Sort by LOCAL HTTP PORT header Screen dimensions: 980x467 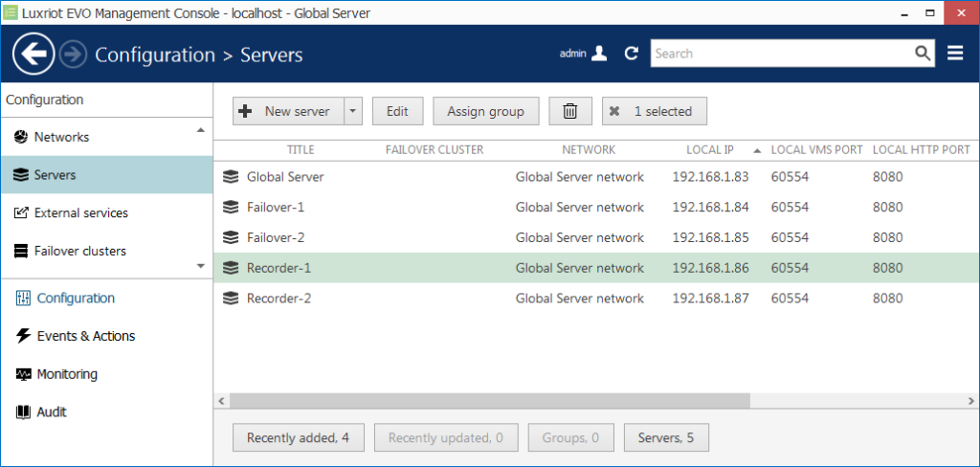922,150
